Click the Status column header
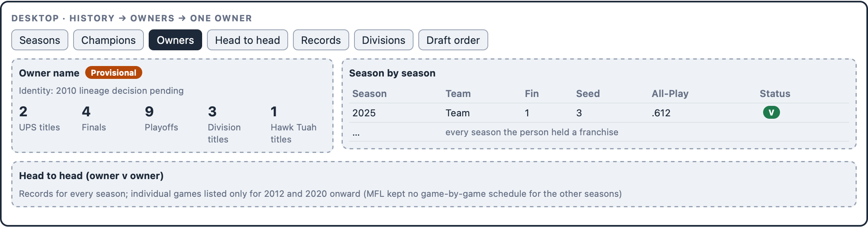This screenshot has width=868, height=227. pos(775,93)
